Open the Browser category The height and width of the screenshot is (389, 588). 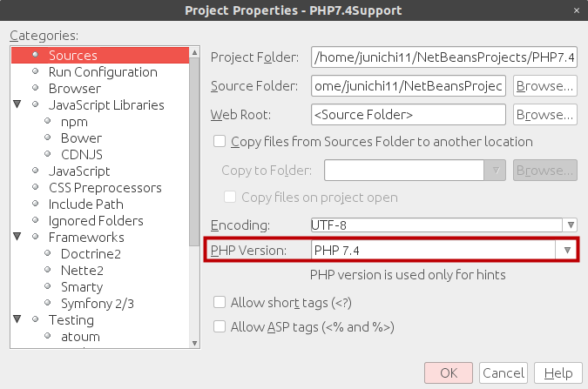(74, 89)
